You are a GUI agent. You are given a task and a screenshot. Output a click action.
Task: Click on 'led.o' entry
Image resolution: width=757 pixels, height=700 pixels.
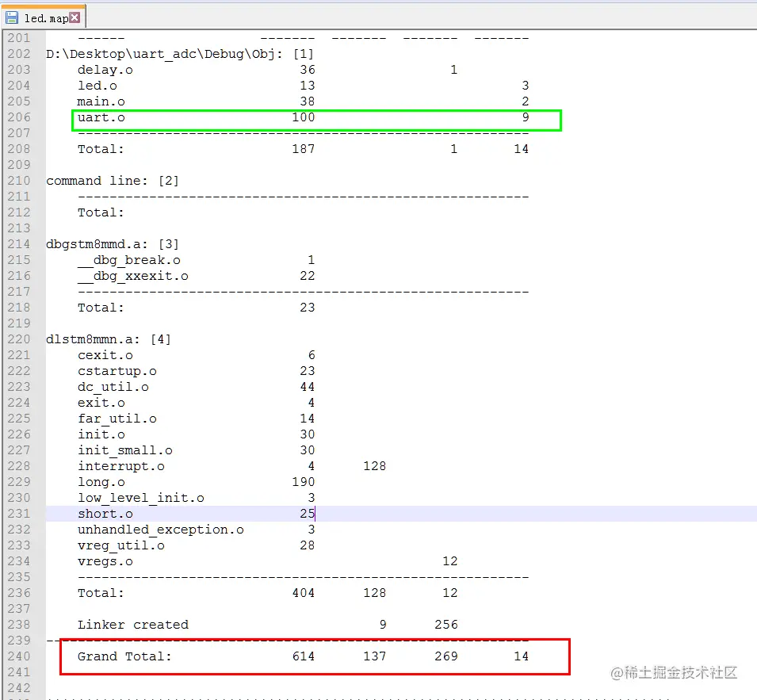point(97,86)
